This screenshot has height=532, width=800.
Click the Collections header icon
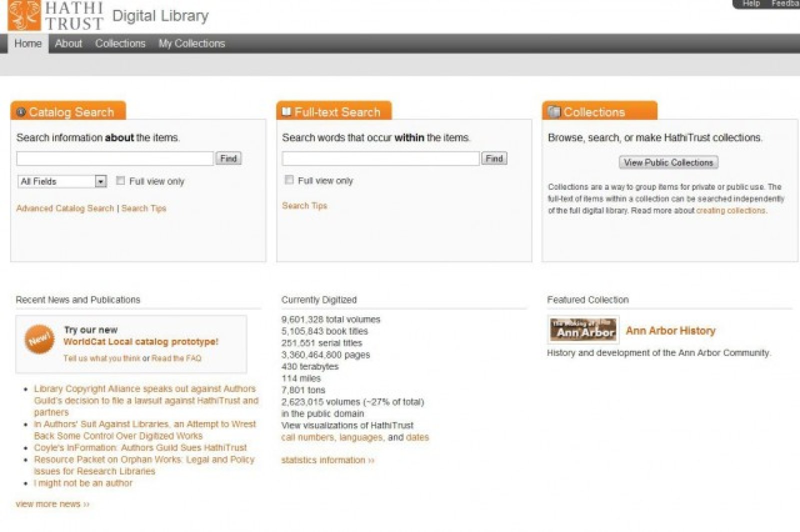click(x=553, y=112)
